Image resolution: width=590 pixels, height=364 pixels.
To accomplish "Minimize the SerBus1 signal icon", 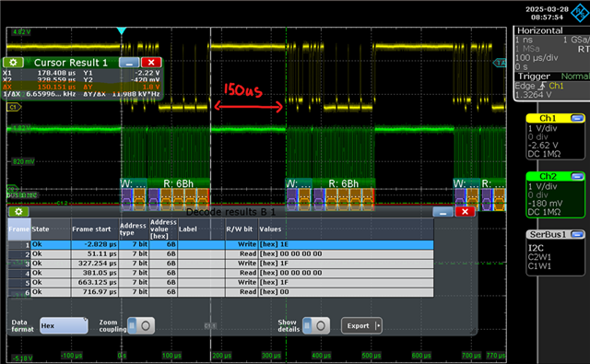I will point(577,235).
